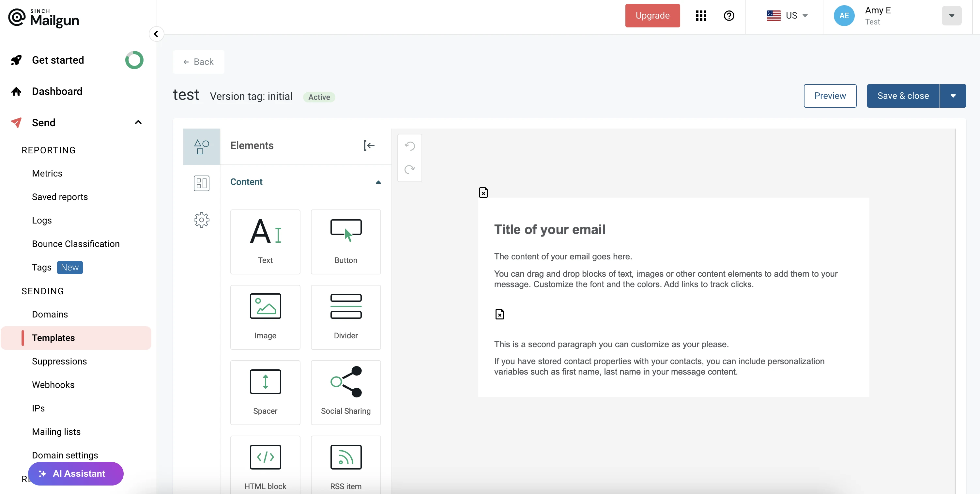This screenshot has height=494, width=980.
Task: Open the Save & close dropdown arrow
Action: (x=953, y=96)
